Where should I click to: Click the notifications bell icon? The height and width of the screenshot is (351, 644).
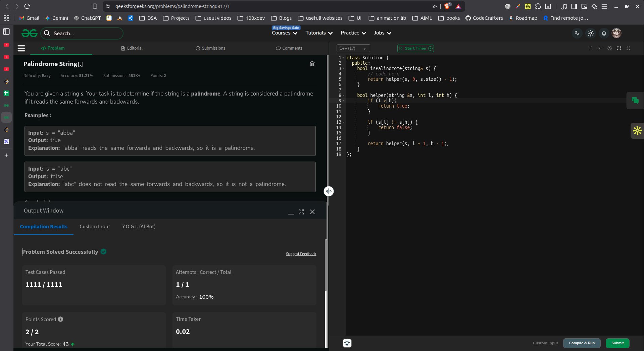point(604,33)
